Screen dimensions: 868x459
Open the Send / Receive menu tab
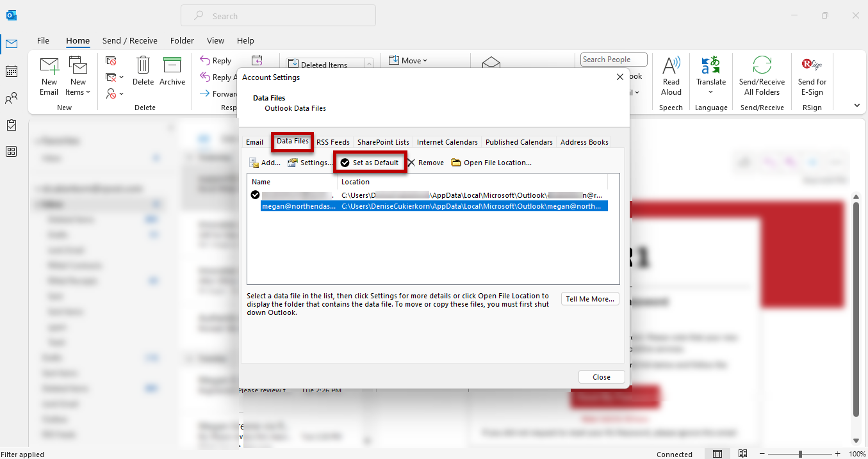click(130, 40)
